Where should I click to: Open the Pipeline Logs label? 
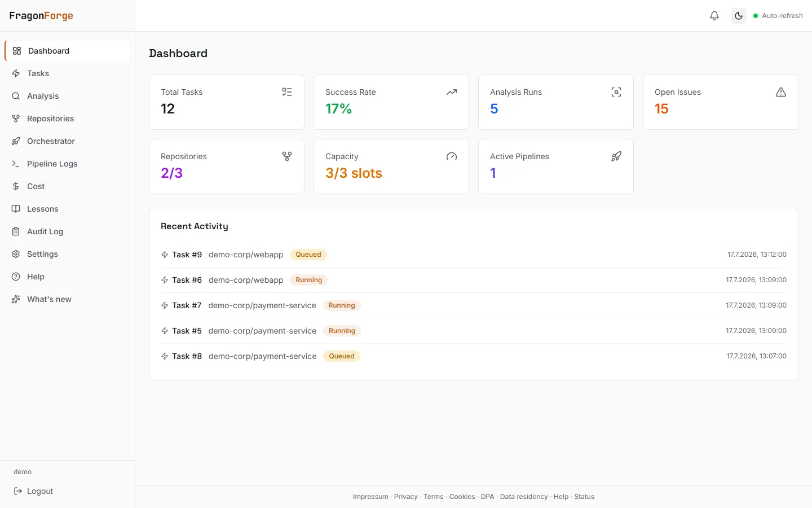click(52, 164)
